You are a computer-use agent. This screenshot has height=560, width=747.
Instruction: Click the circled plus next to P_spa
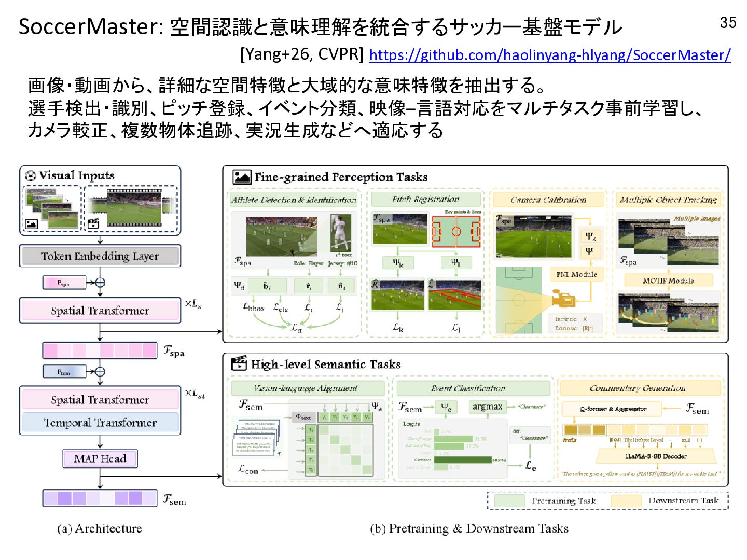point(100,283)
